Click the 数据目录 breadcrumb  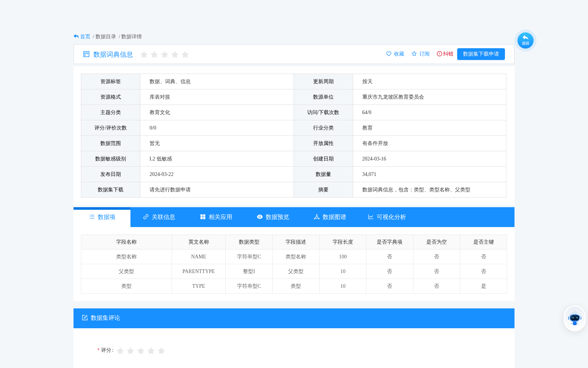coord(105,36)
